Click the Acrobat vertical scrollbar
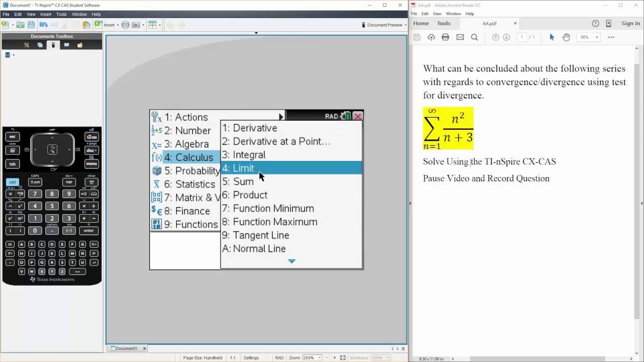Image resolution: width=644 pixels, height=362 pixels. click(x=636, y=191)
